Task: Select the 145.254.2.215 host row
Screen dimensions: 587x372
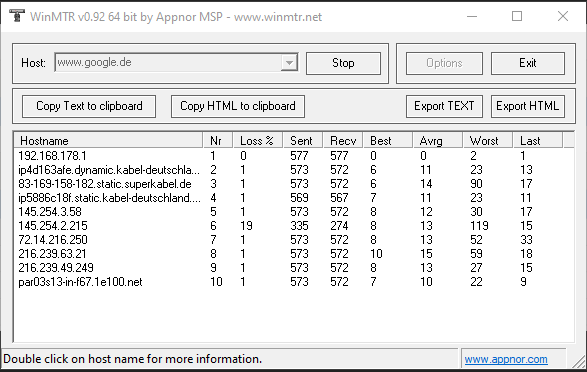Action: click(294, 226)
